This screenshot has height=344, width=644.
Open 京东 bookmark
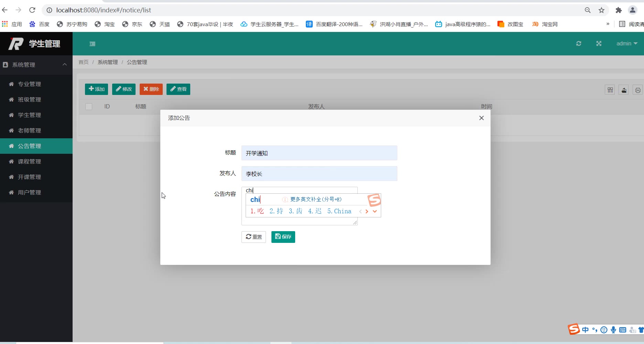click(132, 24)
